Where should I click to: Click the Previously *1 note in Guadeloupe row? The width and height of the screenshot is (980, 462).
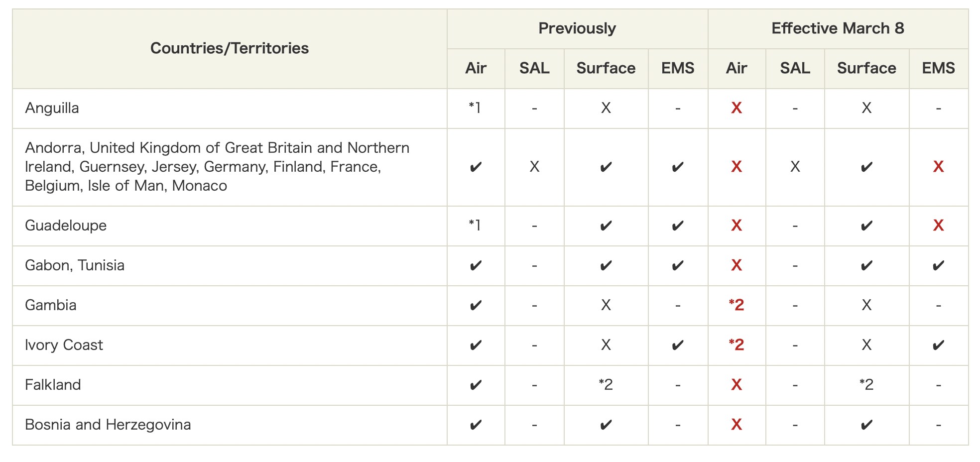475,225
